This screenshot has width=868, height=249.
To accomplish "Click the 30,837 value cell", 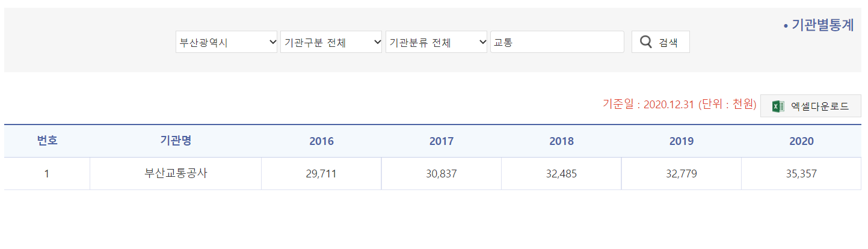I will (442, 174).
